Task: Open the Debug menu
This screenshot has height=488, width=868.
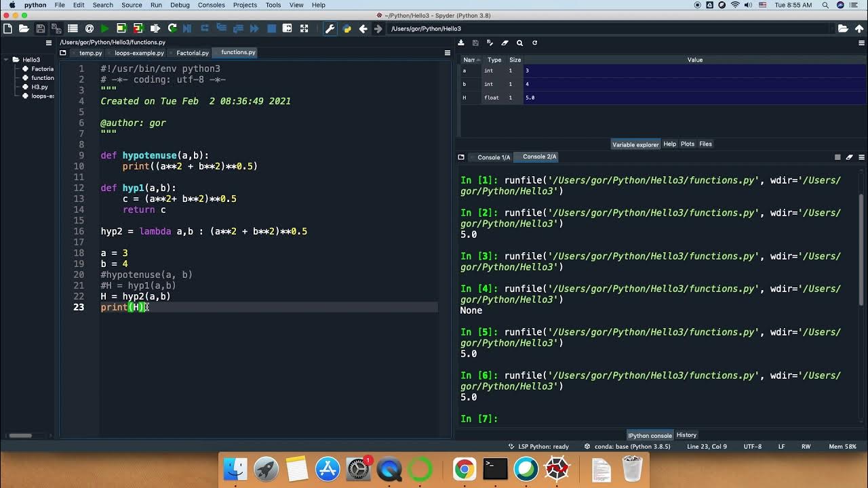Action: (x=180, y=5)
